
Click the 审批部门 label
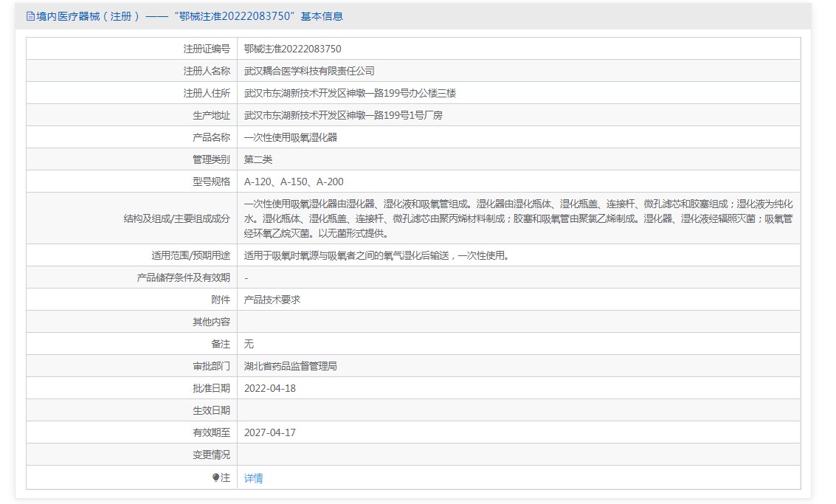click(212, 367)
